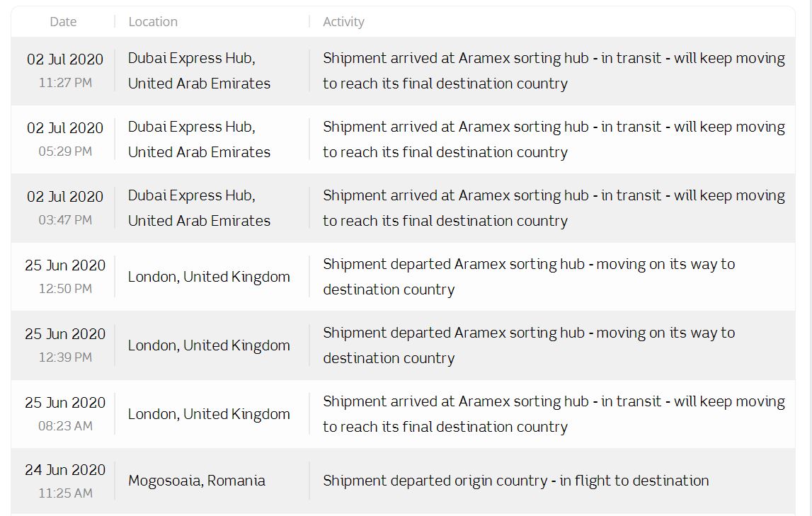Click the Date column header
812x516 pixels.
pos(63,22)
